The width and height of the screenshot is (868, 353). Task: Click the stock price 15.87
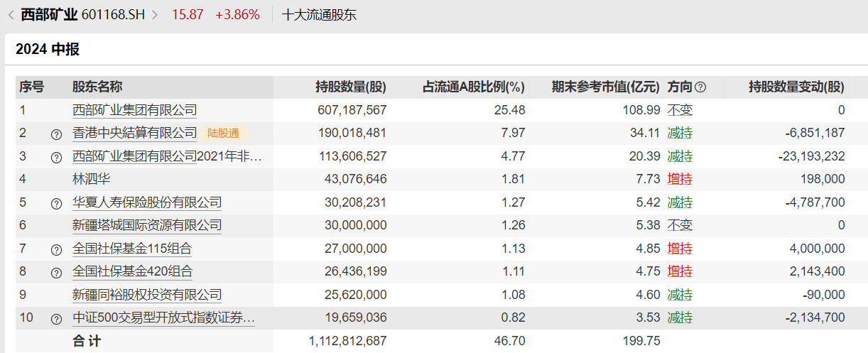tap(188, 14)
